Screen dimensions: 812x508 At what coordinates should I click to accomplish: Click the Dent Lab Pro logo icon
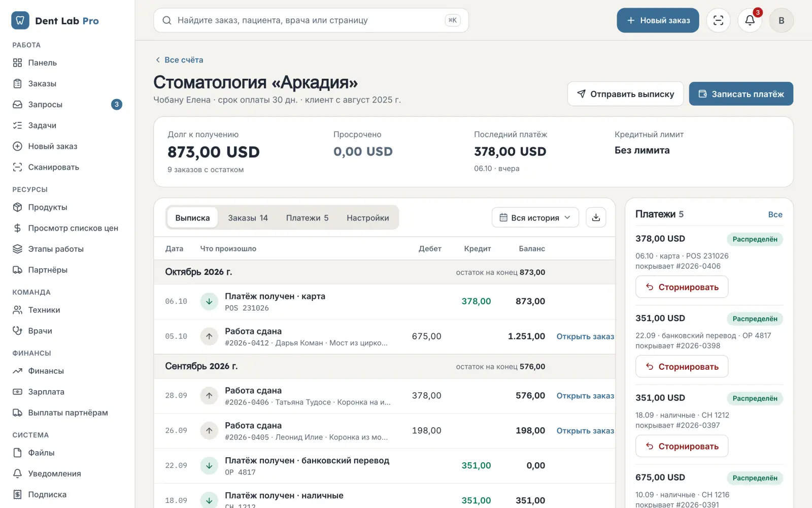(x=20, y=20)
